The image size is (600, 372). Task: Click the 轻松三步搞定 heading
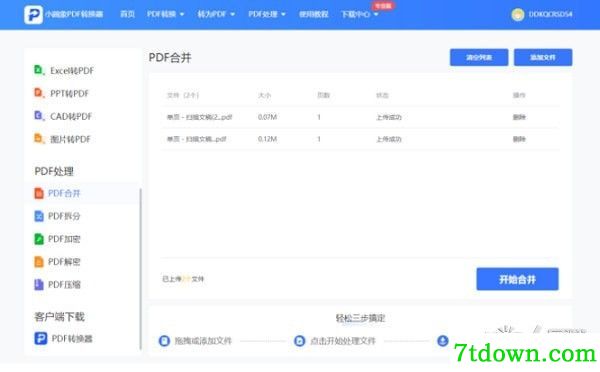coord(360,318)
